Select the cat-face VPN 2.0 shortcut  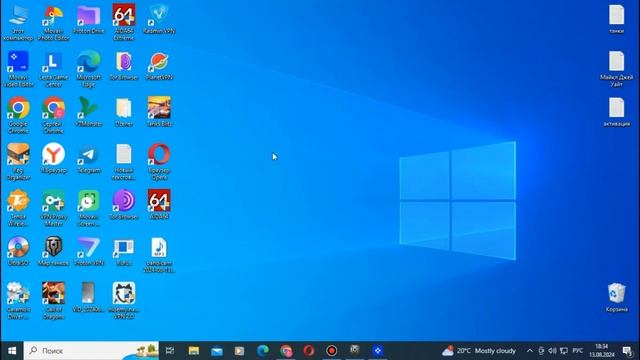point(124,300)
